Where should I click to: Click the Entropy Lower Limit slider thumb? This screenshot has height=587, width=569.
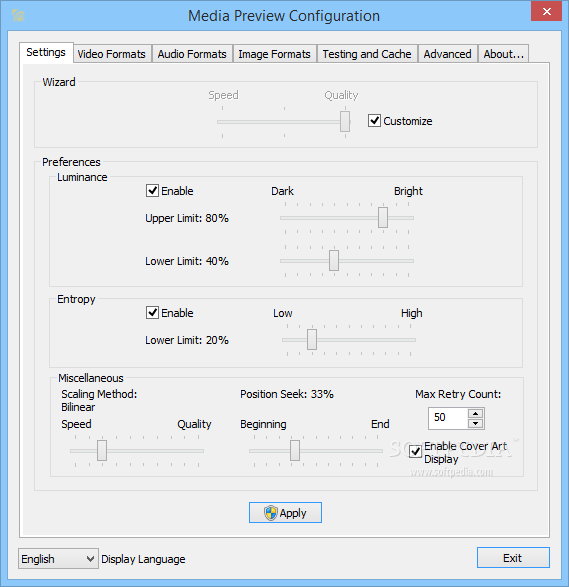click(x=312, y=340)
